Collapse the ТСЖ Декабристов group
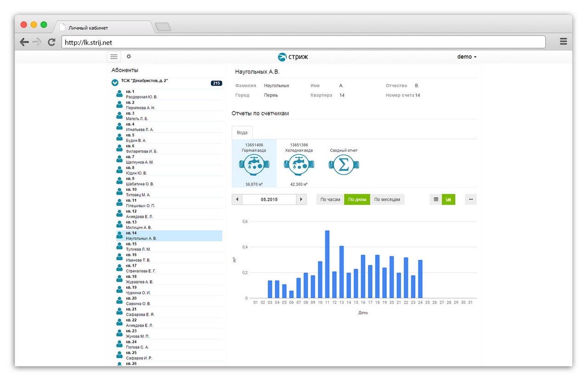 [x=115, y=83]
